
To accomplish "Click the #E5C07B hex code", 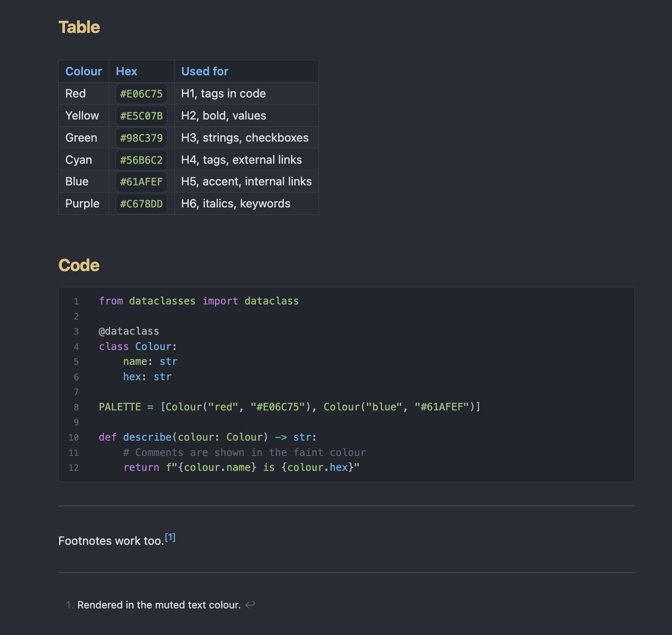I will pos(141,116).
